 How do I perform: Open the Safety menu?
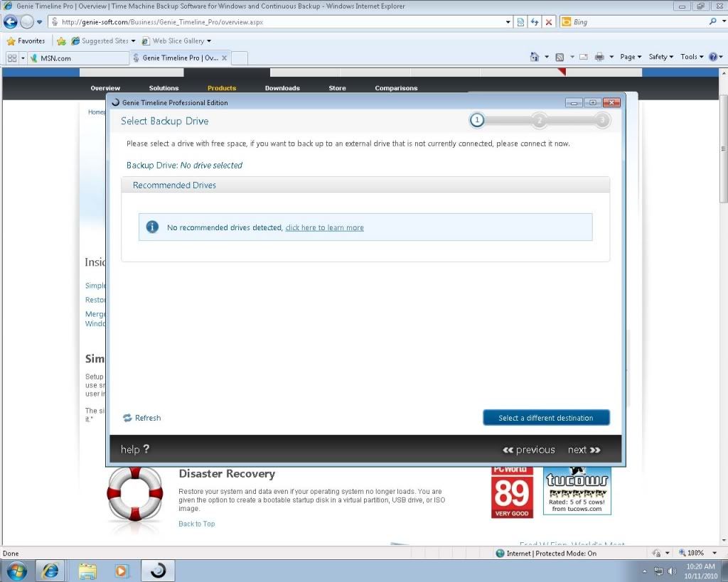pos(660,57)
